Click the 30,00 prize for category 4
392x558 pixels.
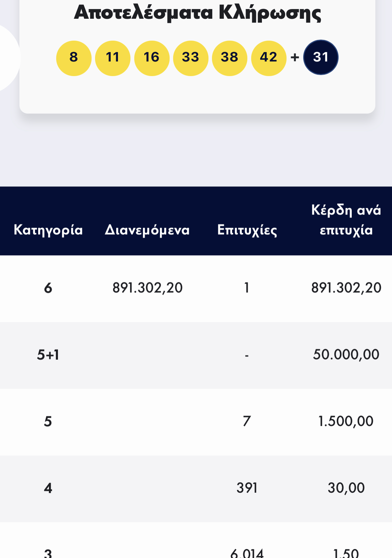(x=346, y=488)
